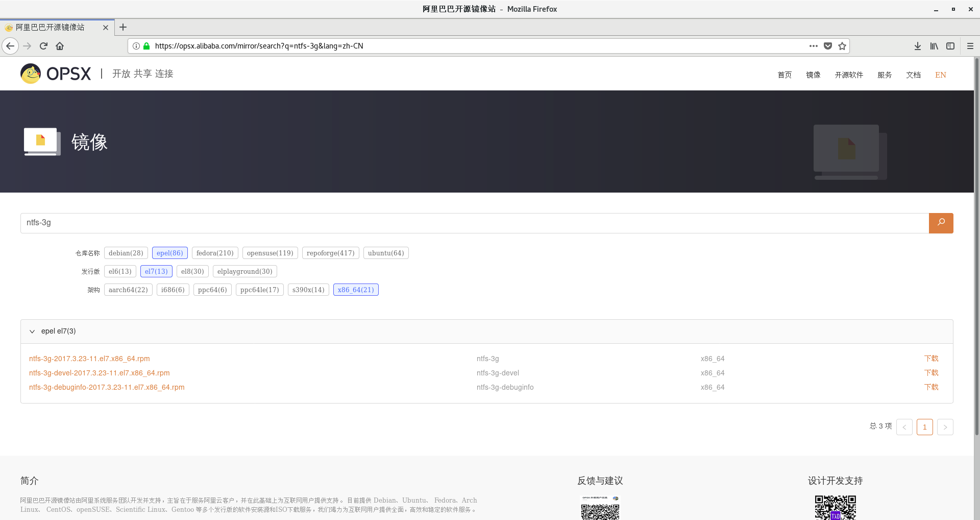The height and width of the screenshot is (520, 980).
Task: Click the 设计开发支持 QR code
Action: [835, 508]
